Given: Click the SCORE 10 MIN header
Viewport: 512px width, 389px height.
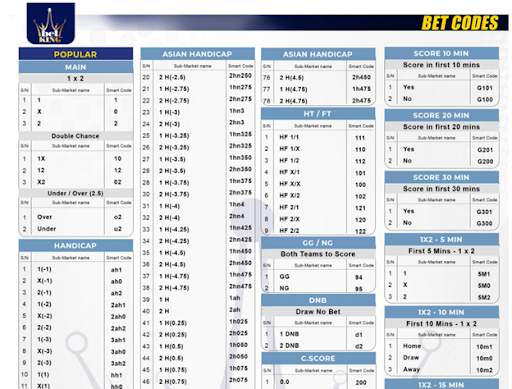Looking at the screenshot, I should coord(441,53).
